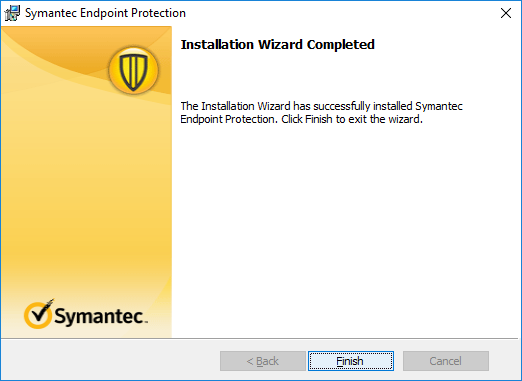Screen dimensions: 522x381
Task: Click the Symantec checkmark circle logo
Action: point(39,314)
